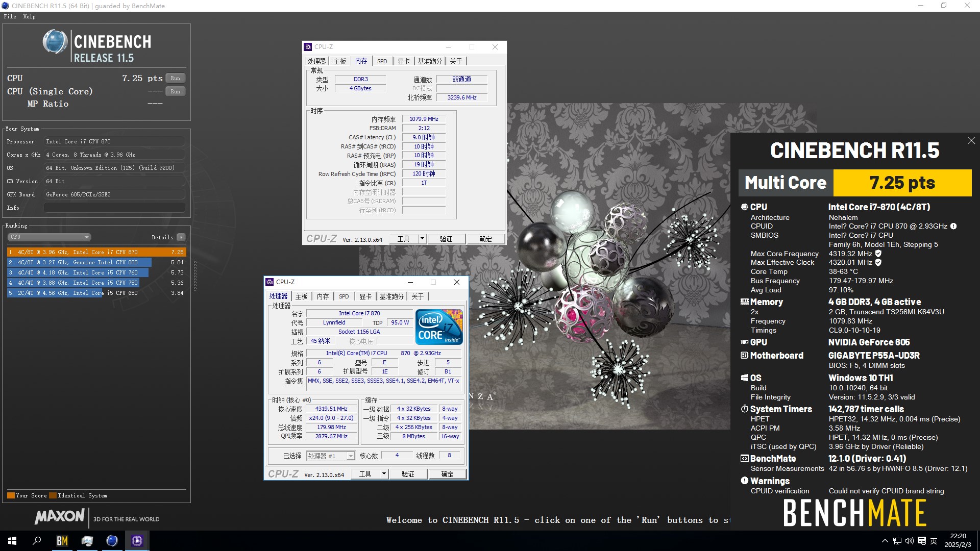The image size is (980, 551).
Task: Open 工具 dropdown arrow in memory CPU-Z window
Action: point(422,239)
